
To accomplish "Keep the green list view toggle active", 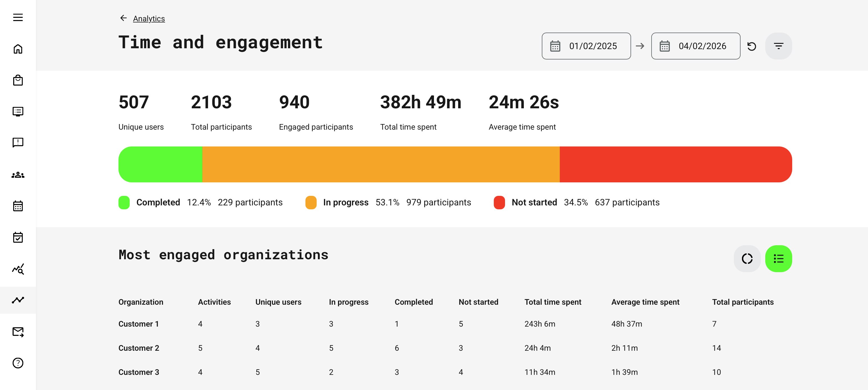I will point(778,259).
